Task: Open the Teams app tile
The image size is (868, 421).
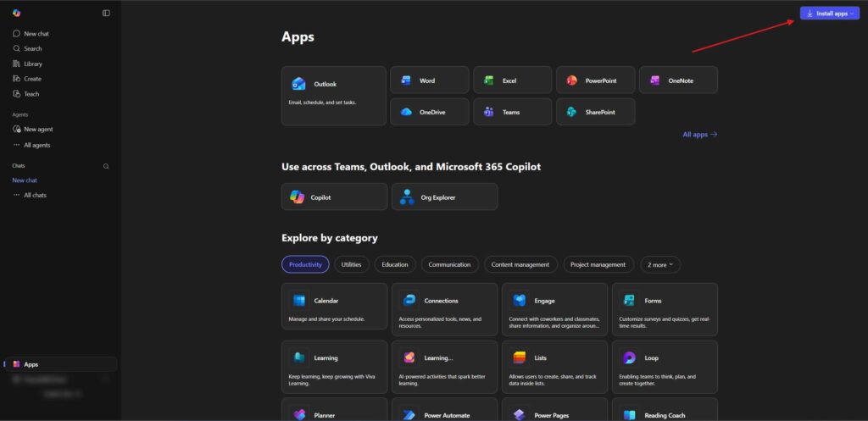Action: 512,112
